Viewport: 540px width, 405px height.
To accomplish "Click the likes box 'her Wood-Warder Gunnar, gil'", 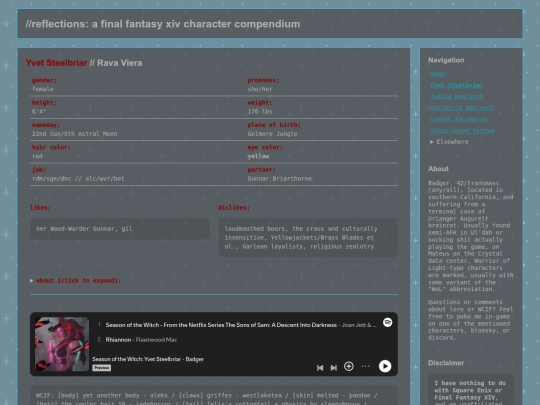I will click(120, 229).
